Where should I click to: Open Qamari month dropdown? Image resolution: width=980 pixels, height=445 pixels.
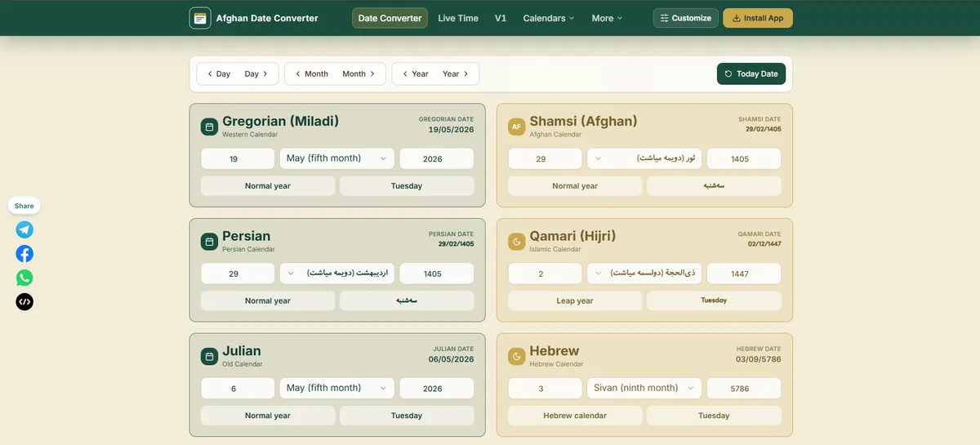(644, 274)
